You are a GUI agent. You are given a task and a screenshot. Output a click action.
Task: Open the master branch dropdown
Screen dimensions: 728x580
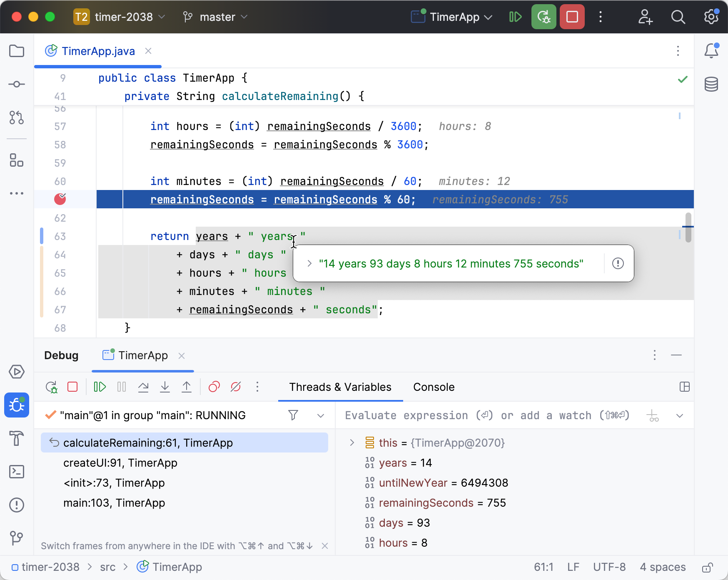click(x=215, y=17)
